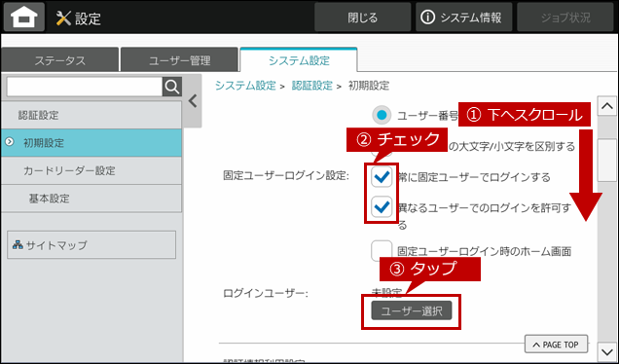Toggle 常に固定ユーザーでログインする checkbox

coord(382,176)
